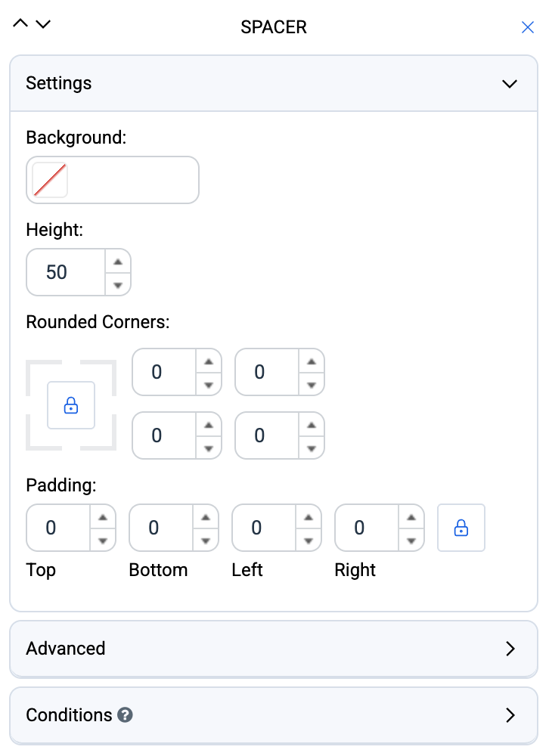
Task: Open the Conditions help question mark icon
Action: point(125,715)
